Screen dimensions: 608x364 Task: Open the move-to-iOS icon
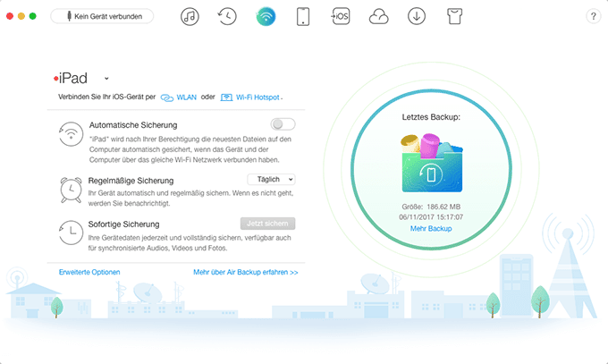tap(340, 16)
